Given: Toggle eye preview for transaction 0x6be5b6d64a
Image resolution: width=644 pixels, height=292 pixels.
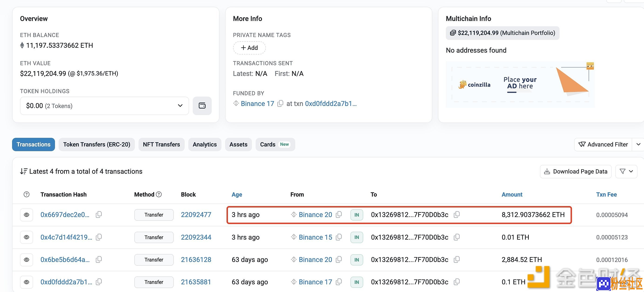Looking at the screenshot, I should pos(27,260).
